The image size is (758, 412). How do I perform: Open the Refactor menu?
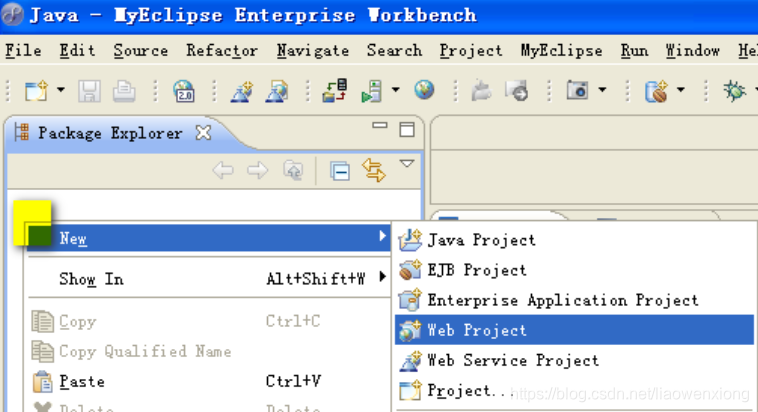click(x=222, y=50)
